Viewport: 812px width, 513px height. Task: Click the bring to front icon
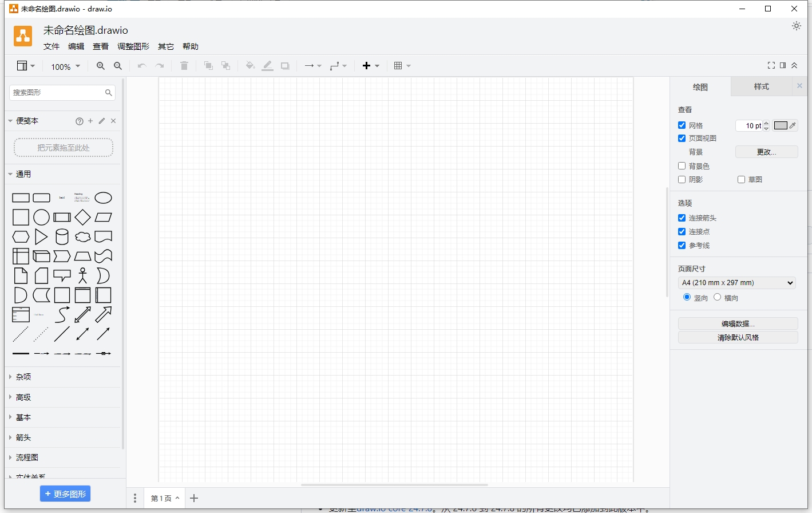click(x=208, y=66)
